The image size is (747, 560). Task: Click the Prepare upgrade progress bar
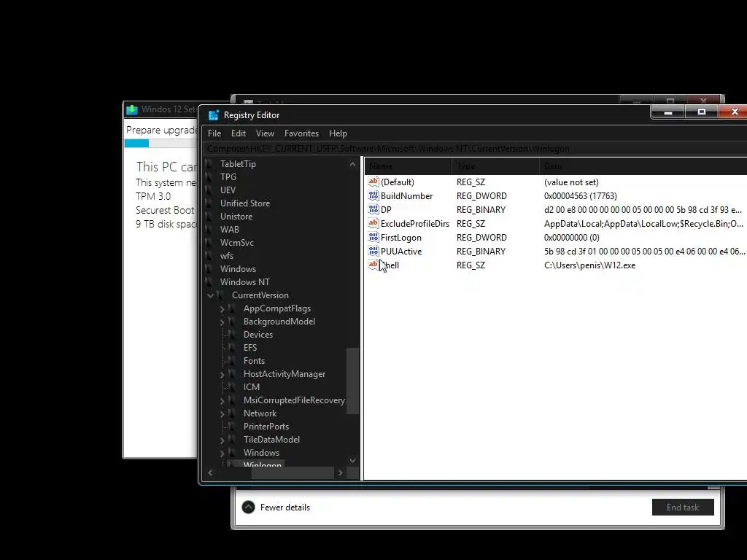pyautogui.click(x=160, y=144)
